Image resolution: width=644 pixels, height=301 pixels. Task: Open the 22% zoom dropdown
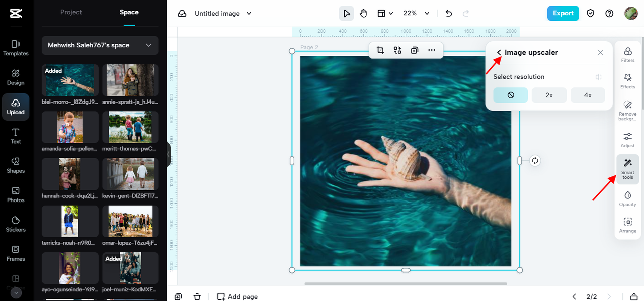point(417,14)
